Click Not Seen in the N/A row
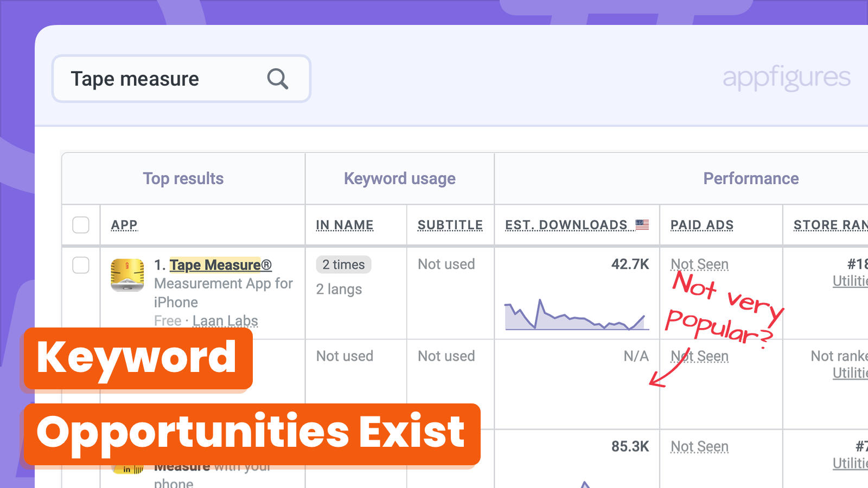 pyautogui.click(x=700, y=356)
